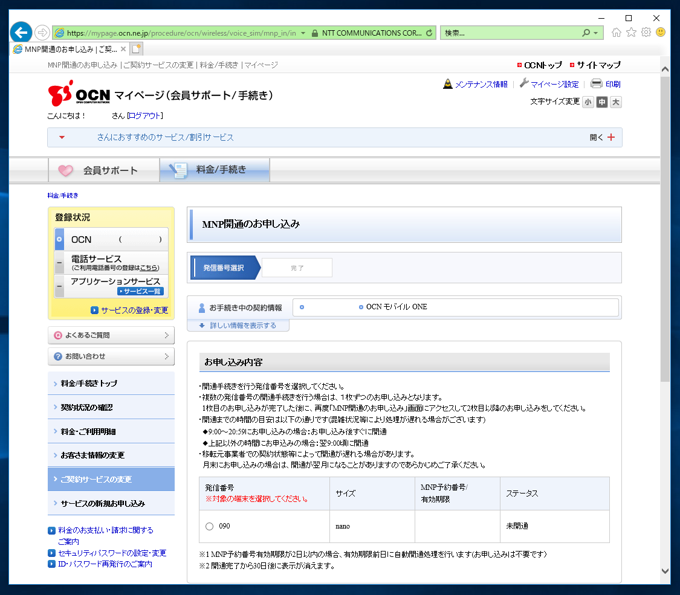Select the 090 phone number radio button
The image size is (680, 595).
209,526
